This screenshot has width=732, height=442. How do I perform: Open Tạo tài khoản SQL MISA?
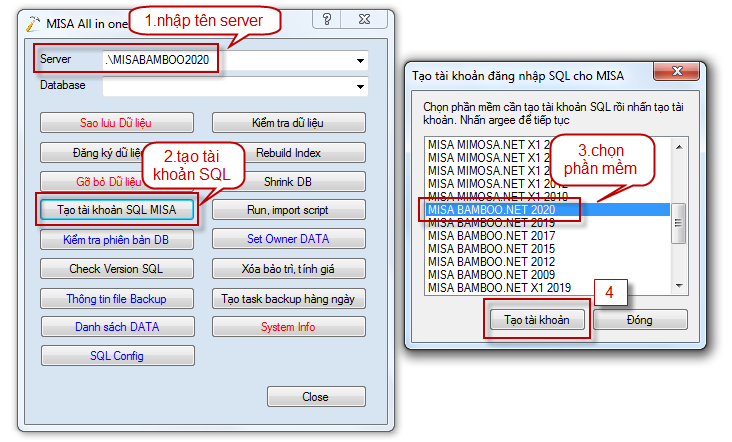[x=117, y=210]
